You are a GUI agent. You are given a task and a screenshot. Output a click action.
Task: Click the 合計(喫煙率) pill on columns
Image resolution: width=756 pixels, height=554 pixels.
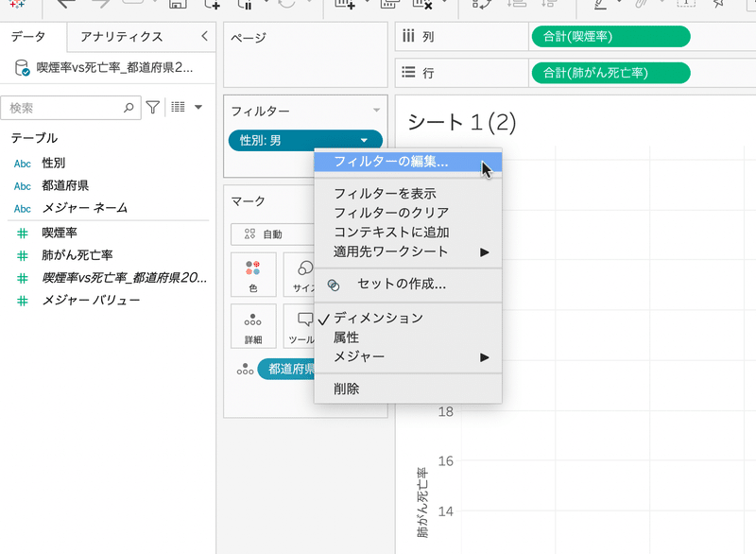coord(610,36)
